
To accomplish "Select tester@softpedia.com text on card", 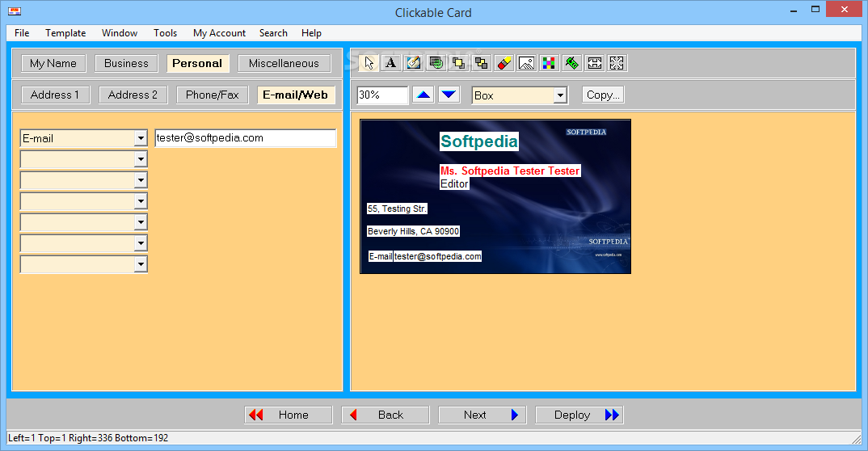I will pyautogui.click(x=437, y=256).
